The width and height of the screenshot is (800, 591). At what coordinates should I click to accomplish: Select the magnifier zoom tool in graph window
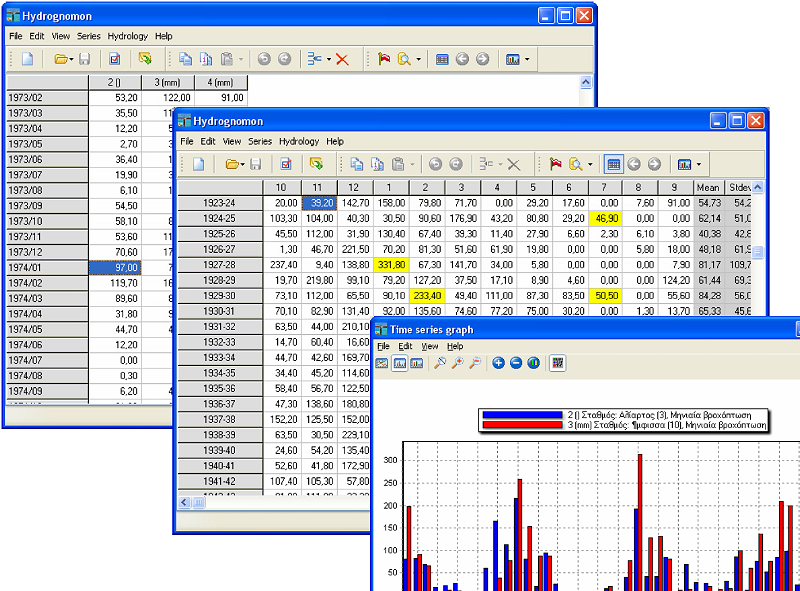point(438,362)
